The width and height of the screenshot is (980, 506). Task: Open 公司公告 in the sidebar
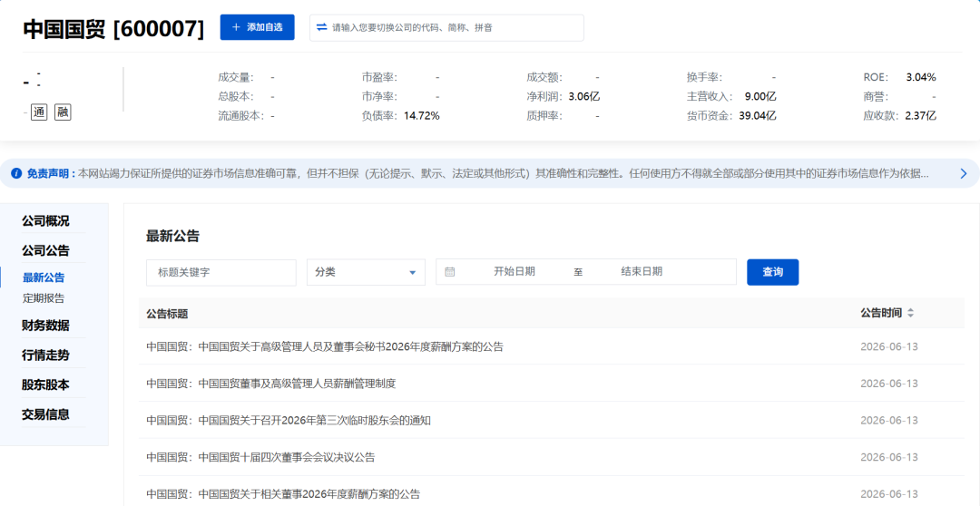pos(45,251)
